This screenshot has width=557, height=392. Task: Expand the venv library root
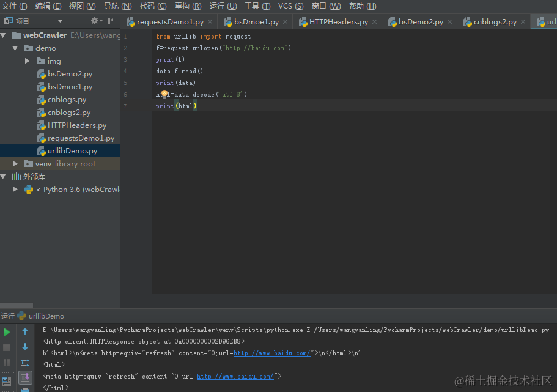click(15, 163)
